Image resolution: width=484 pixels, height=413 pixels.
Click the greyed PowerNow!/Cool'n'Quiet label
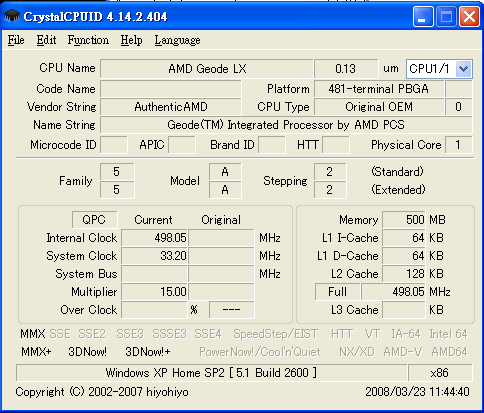[260, 352]
